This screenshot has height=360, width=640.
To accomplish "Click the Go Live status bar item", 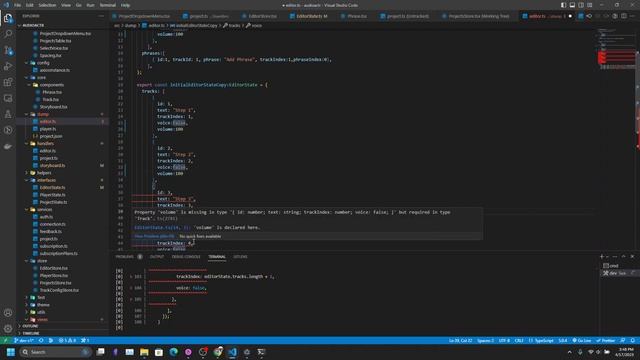I will click(582, 340).
